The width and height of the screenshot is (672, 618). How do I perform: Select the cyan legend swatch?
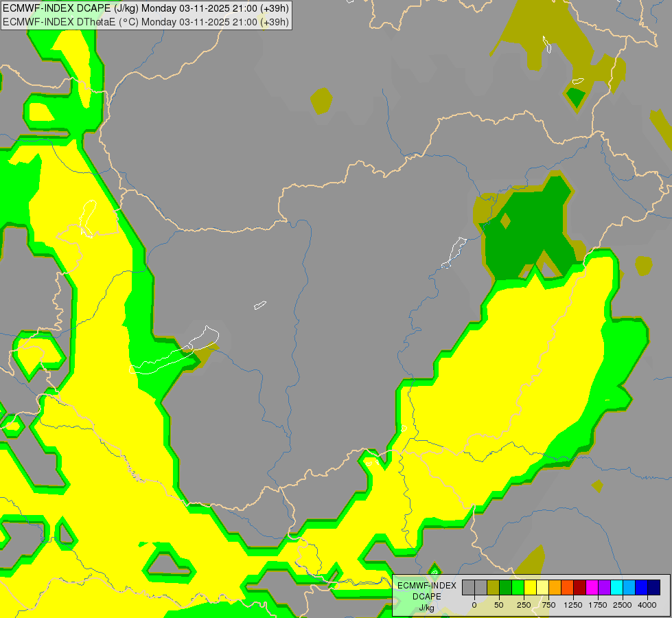(616, 587)
